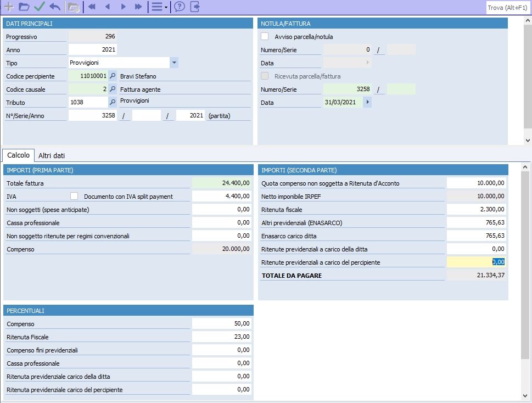Enable the Avviso parcella/notula checkbox

pyautogui.click(x=265, y=37)
